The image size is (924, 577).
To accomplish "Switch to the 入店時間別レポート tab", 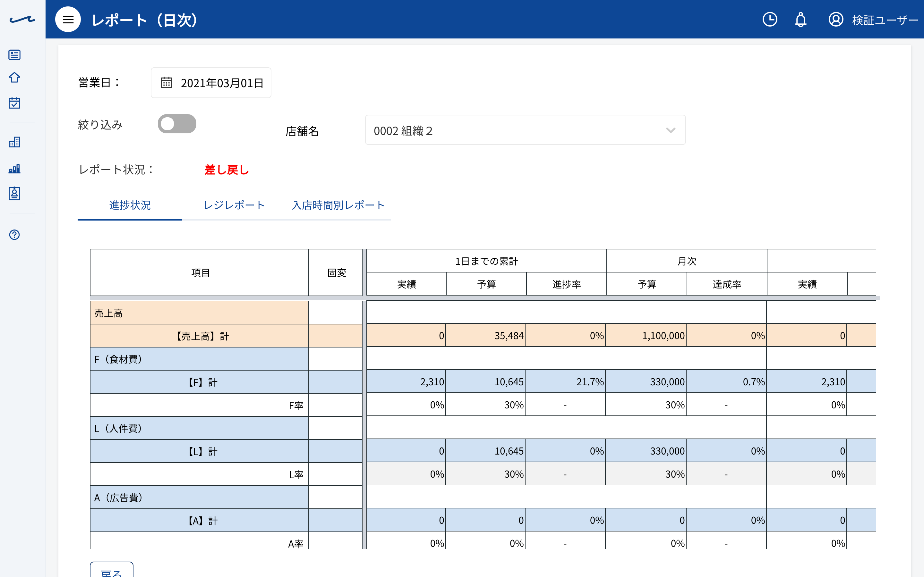I will (x=338, y=205).
